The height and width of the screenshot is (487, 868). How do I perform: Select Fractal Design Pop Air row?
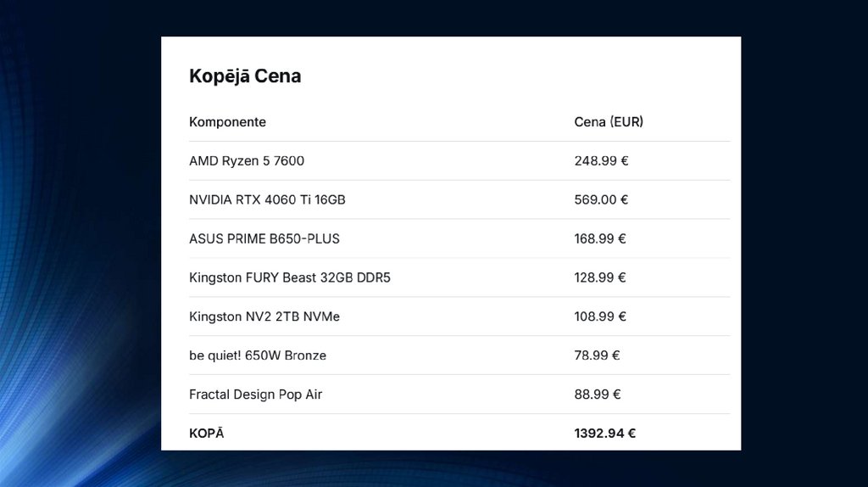point(255,395)
